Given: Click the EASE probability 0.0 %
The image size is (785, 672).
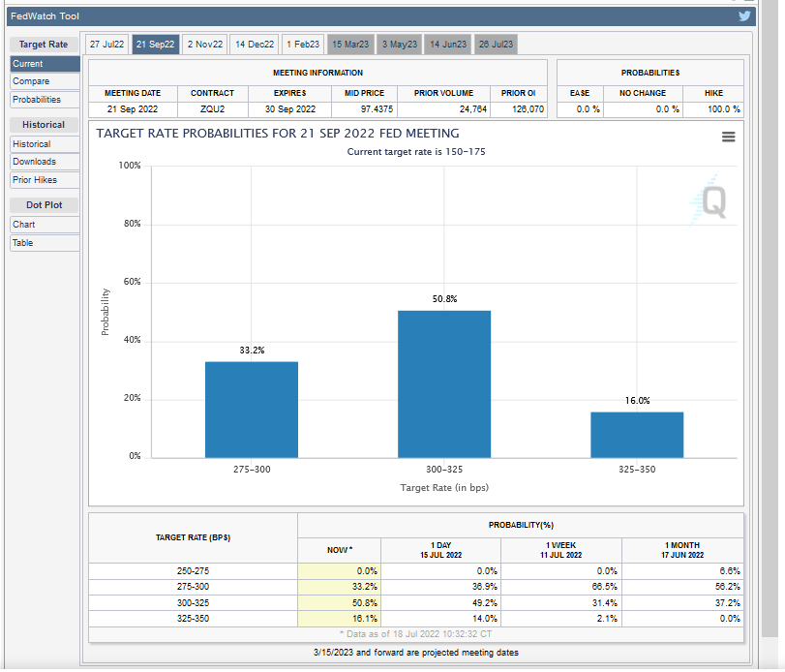Looking at the screenshot, I should 588,109.
